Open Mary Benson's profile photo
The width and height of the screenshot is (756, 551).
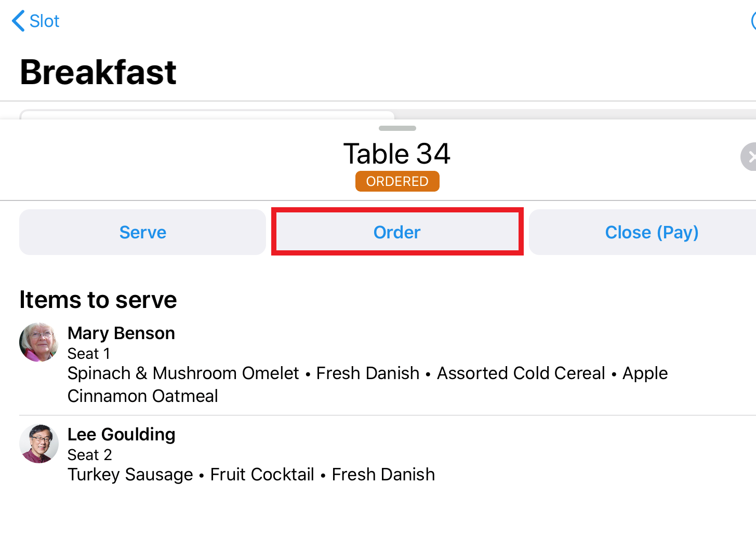point(39,342)
